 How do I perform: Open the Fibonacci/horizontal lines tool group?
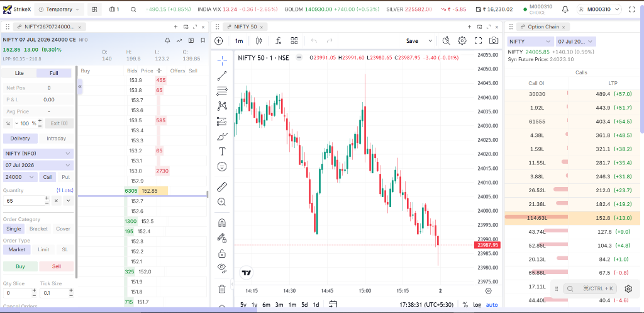point(222,91)
